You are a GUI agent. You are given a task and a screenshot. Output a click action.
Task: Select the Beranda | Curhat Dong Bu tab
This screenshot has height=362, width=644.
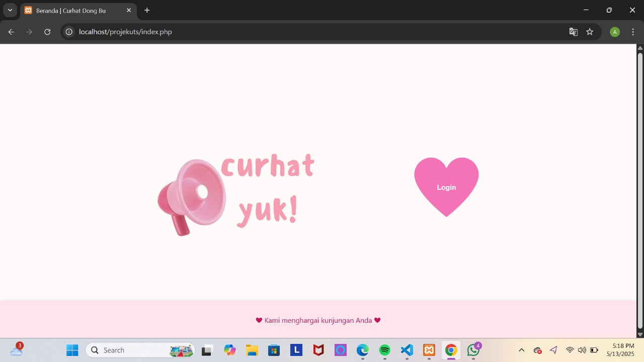70,11
